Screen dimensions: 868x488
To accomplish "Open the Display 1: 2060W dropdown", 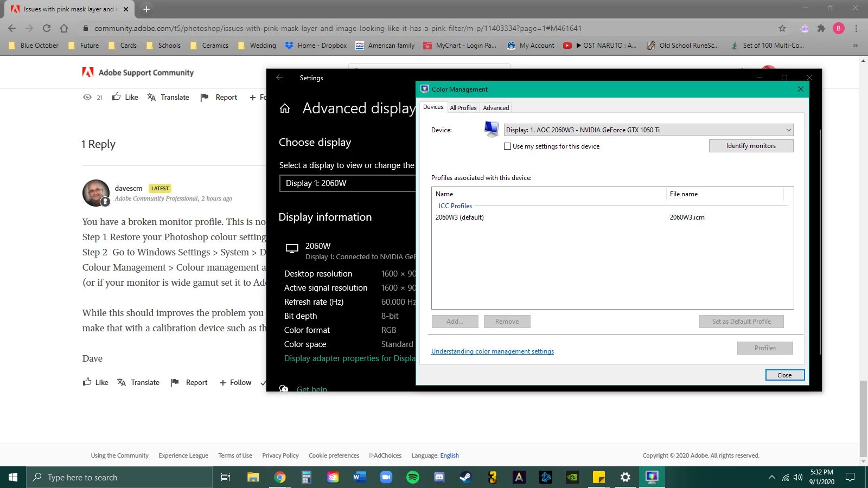I will coord(347,183).
